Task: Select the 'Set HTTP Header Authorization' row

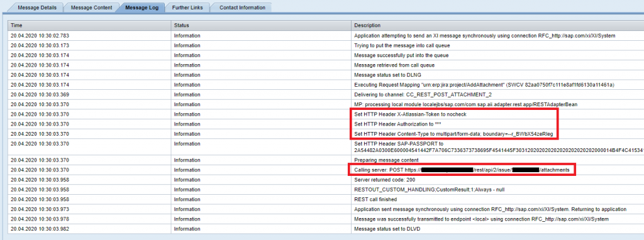Action: pyautogui.click(x=326, y=124)
